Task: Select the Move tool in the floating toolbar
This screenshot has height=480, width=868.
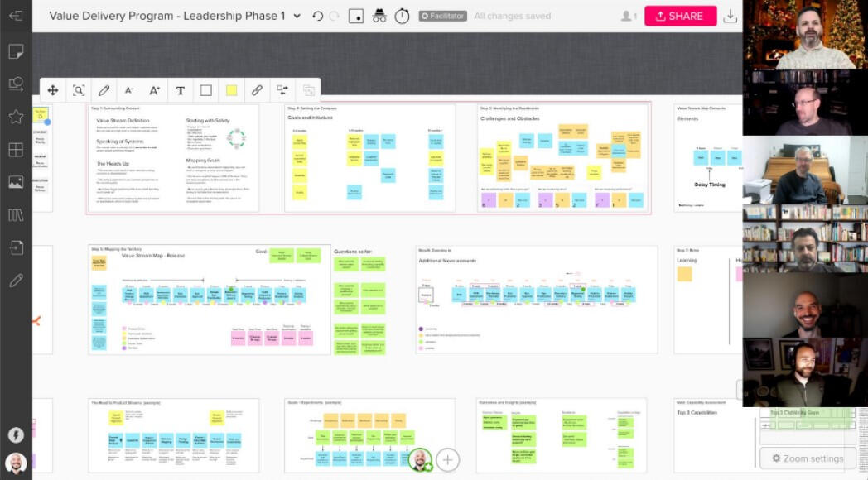Action: tap(53, 89)
